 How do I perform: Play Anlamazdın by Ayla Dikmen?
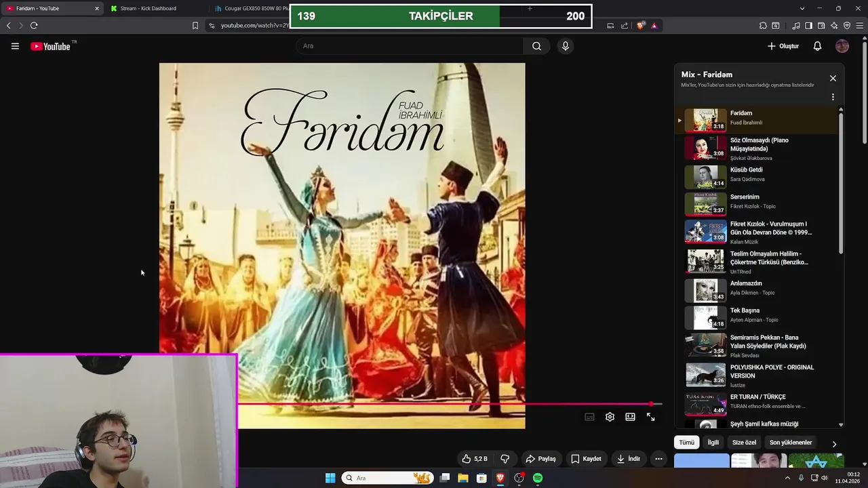[x=758, y=289]
